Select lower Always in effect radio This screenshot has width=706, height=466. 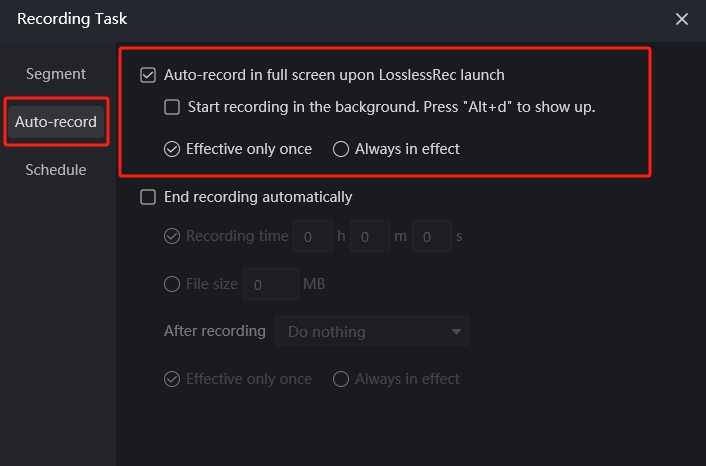coord(341,379)
